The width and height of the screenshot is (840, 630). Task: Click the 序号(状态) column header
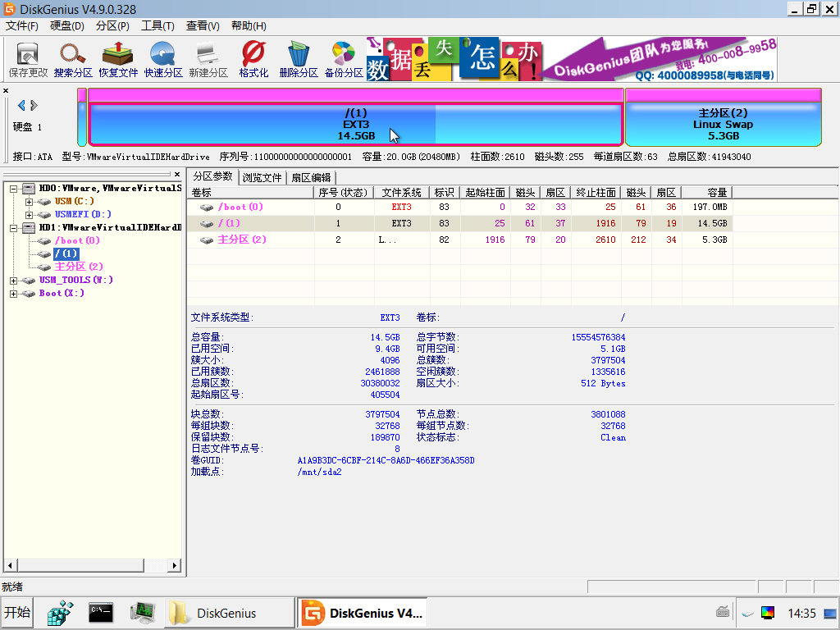(x=343, y=192)
